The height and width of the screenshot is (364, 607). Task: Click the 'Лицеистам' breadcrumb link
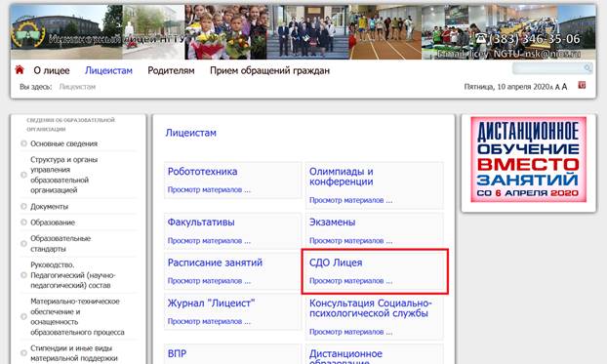click(x=77, y=87)
